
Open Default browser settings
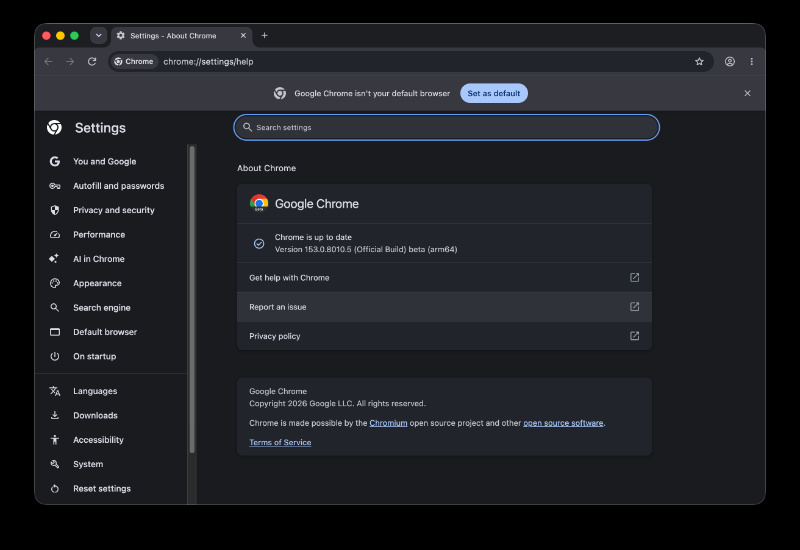pyautogui.click(x=111, y=332)
